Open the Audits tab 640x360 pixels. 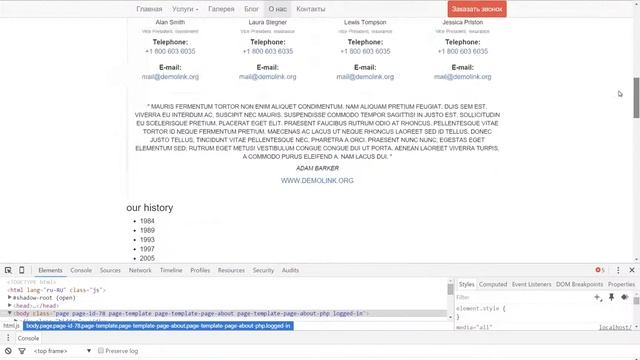click(x=290, y=270)
